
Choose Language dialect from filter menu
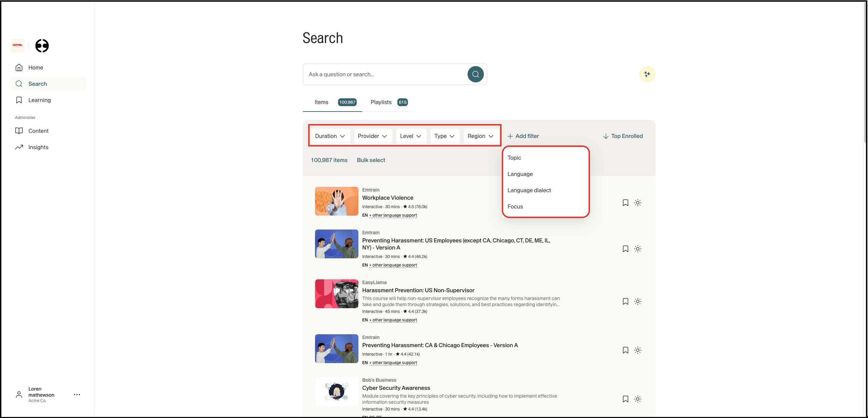coord(529,190)
